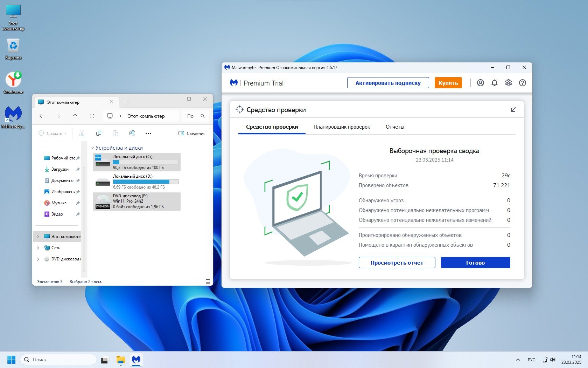Collapse the scanner card with the arrow icon

coord(513,110)
